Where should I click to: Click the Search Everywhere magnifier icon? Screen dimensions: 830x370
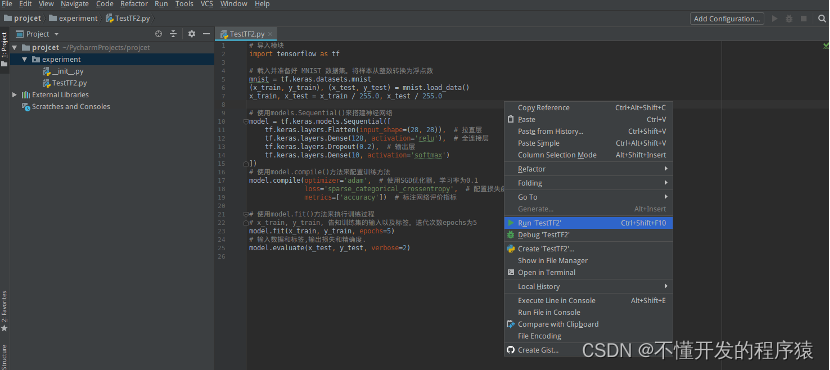point(822,19)
